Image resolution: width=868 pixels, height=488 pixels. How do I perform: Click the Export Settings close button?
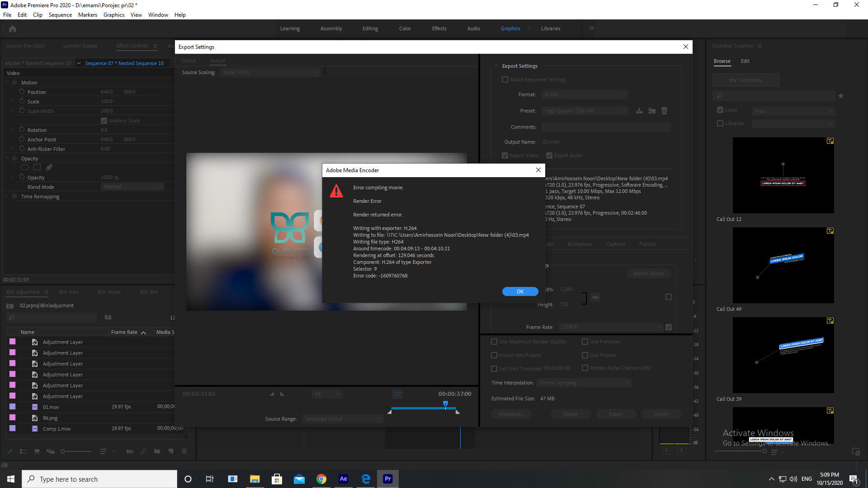coord(685,47)
